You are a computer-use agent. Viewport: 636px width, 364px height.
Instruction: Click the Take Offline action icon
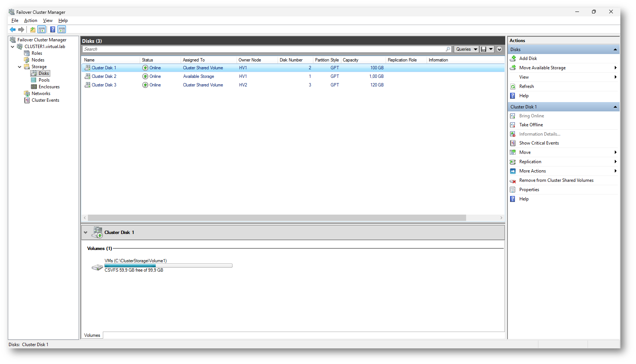click(x=513, y=125)
